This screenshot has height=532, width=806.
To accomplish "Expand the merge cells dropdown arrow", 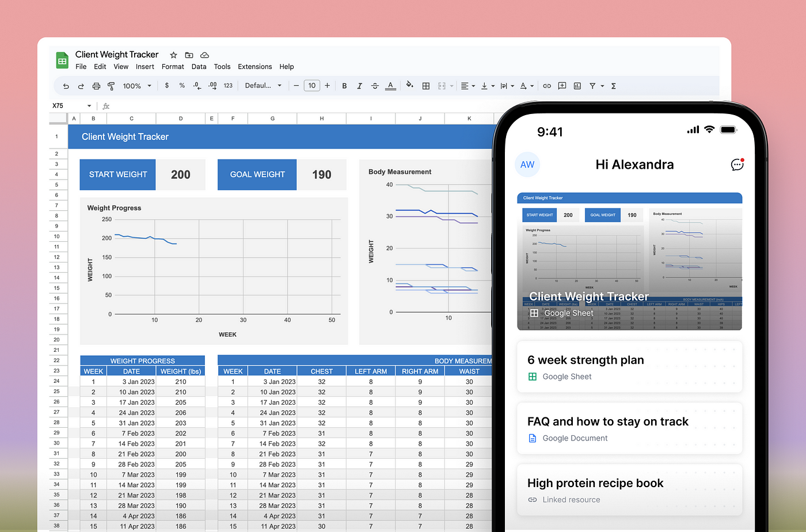I will point(452,86).
